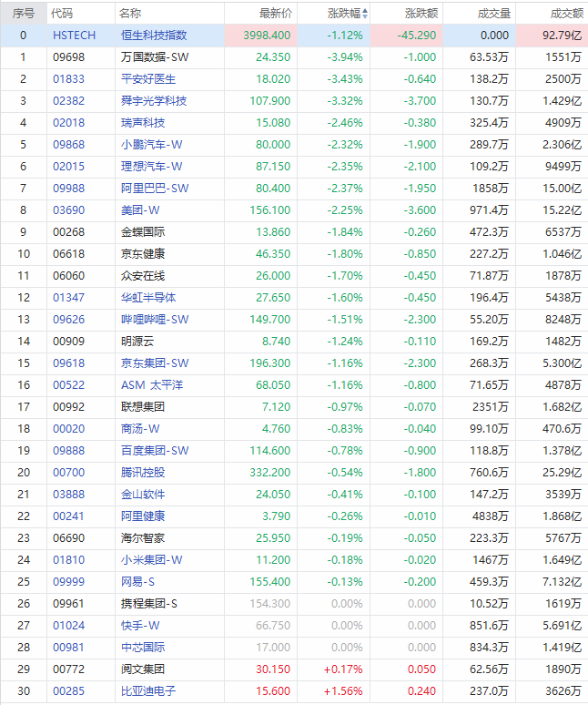Click stock code 00700
This screenshot has height=705, width=588.
pyautogui.click(x=69, y=473)
